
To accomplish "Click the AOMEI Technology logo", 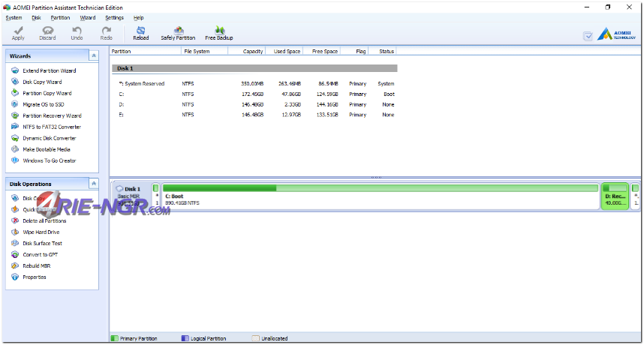I will 617,34.
